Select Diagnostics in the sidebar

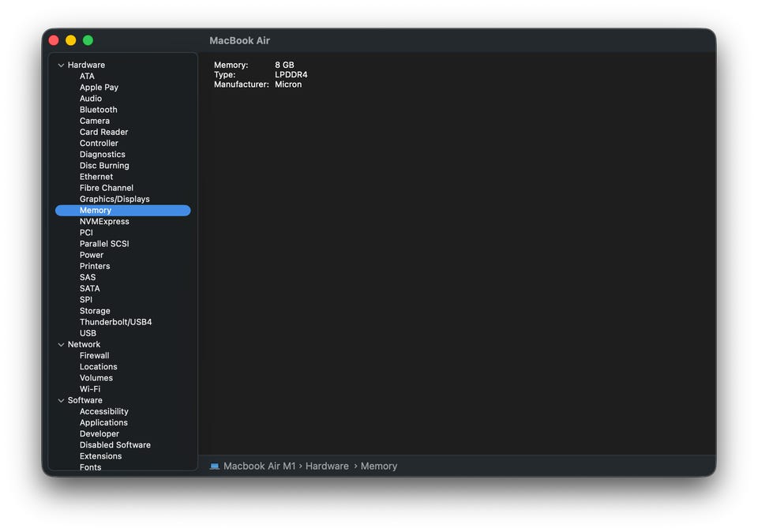pyautogui.click(x=103, y=154)
